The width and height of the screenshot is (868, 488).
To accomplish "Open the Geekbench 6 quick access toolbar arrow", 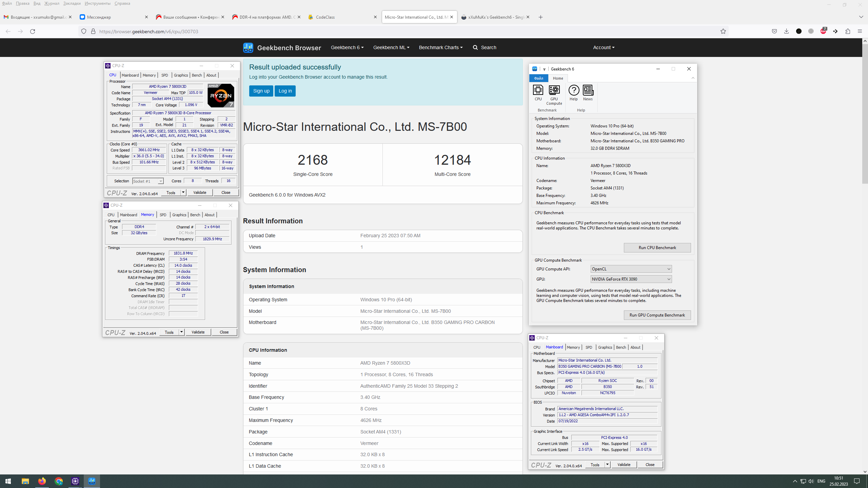I will 544,69.
